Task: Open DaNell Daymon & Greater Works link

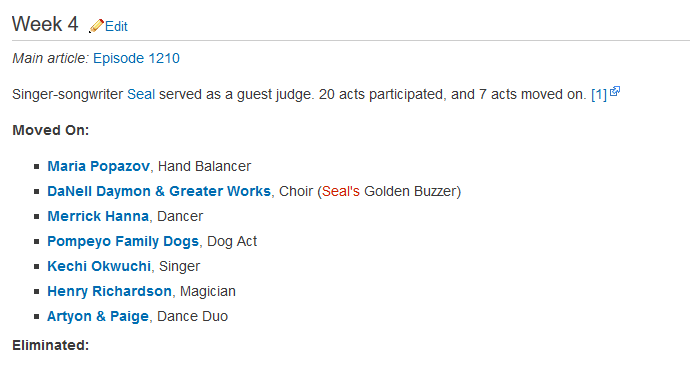Action: coord(159,191)
